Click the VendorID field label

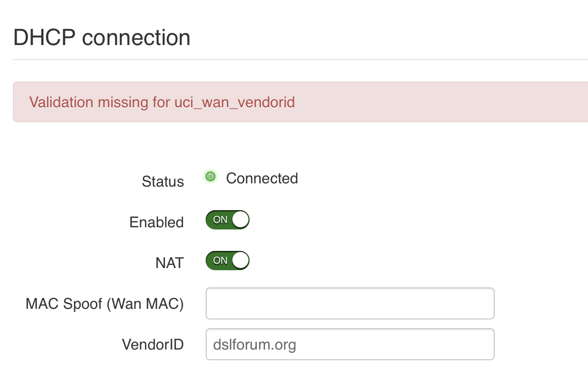tap(154, 345)
